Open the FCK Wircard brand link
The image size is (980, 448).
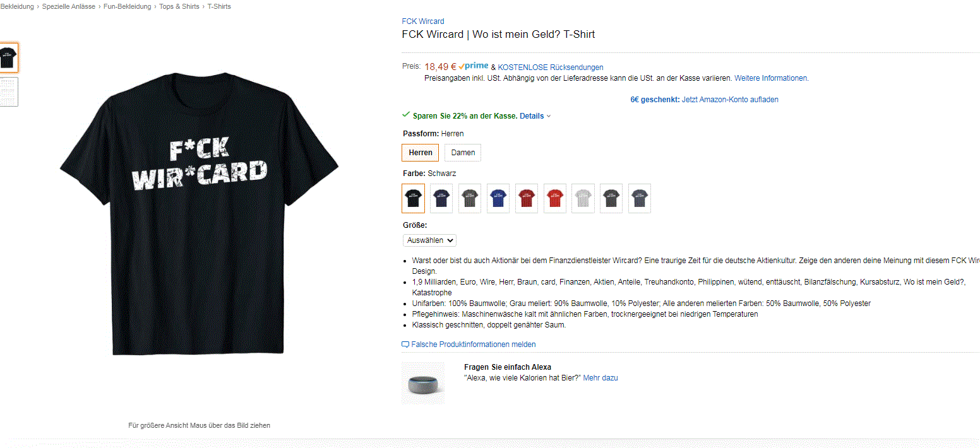click(x=423, y=21)
